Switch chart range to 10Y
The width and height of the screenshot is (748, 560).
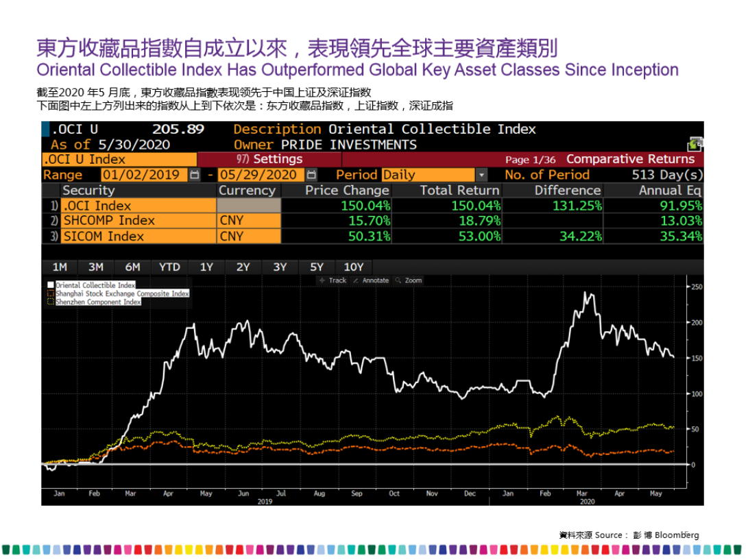(x=354, y=267)
